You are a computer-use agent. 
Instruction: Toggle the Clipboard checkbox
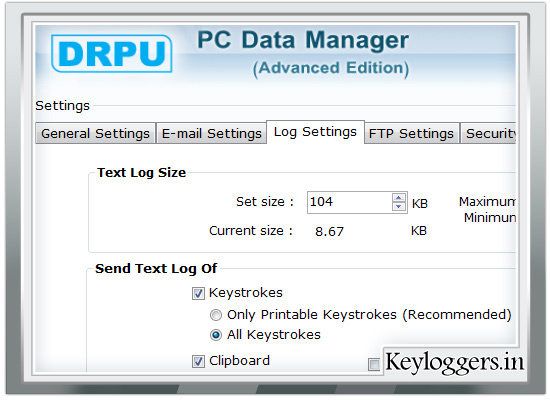pos(198,361)
